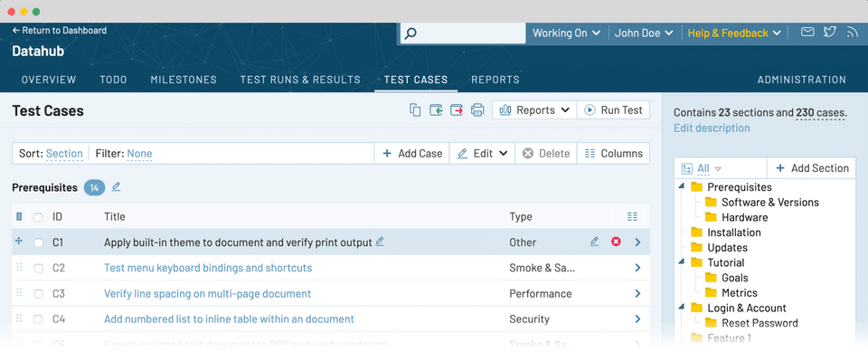Click the Reset Password folder icon

pos(711,323)
